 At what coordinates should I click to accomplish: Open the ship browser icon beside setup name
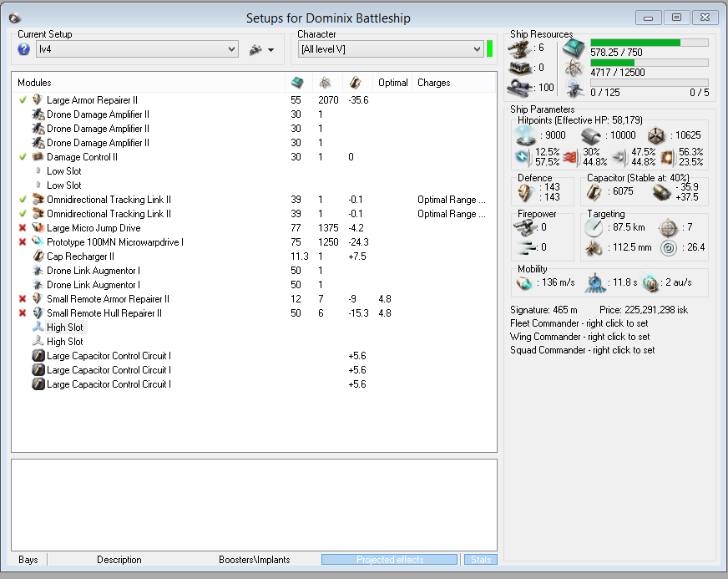click(255, 50)
